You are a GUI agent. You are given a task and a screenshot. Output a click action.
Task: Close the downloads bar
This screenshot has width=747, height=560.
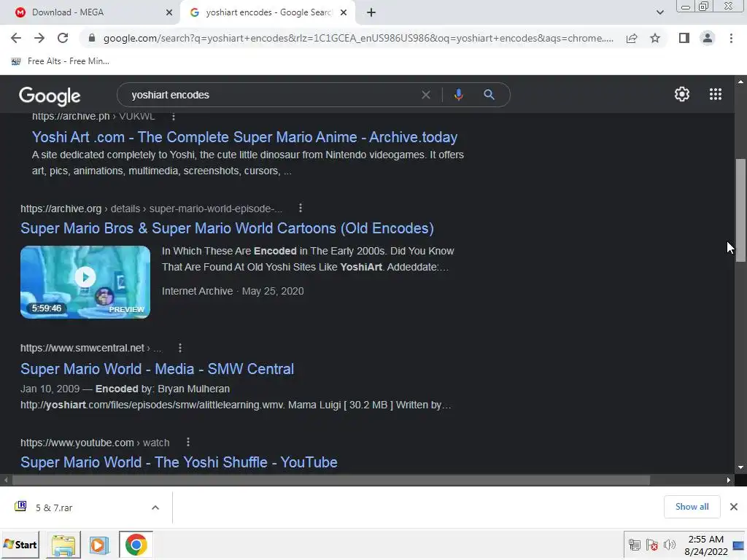(734, 507)
